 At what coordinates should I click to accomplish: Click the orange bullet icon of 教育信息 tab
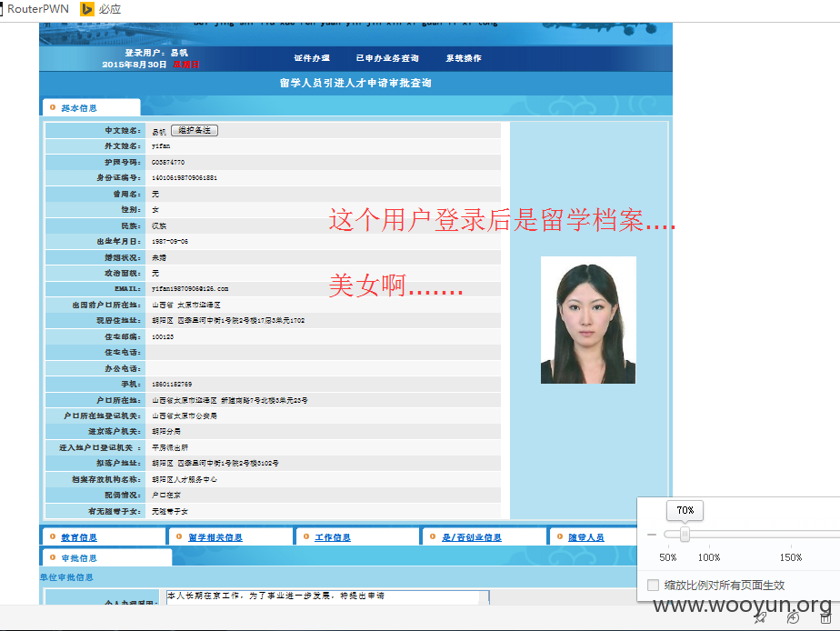coord(53,536)
